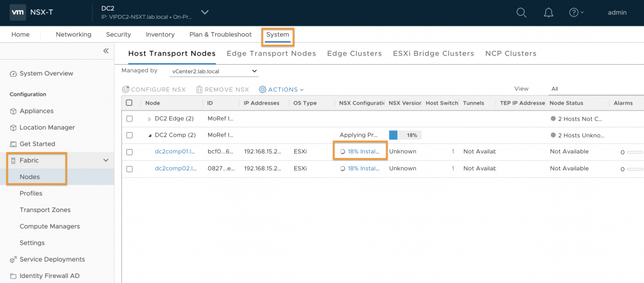
Task: Click the DC2 Comp 18% progress bar
Action: [x=405, y=135]
